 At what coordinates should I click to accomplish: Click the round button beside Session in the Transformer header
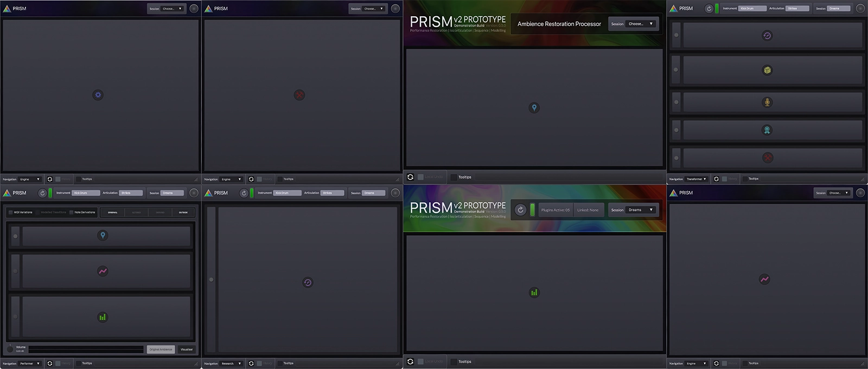coord(860,9)
